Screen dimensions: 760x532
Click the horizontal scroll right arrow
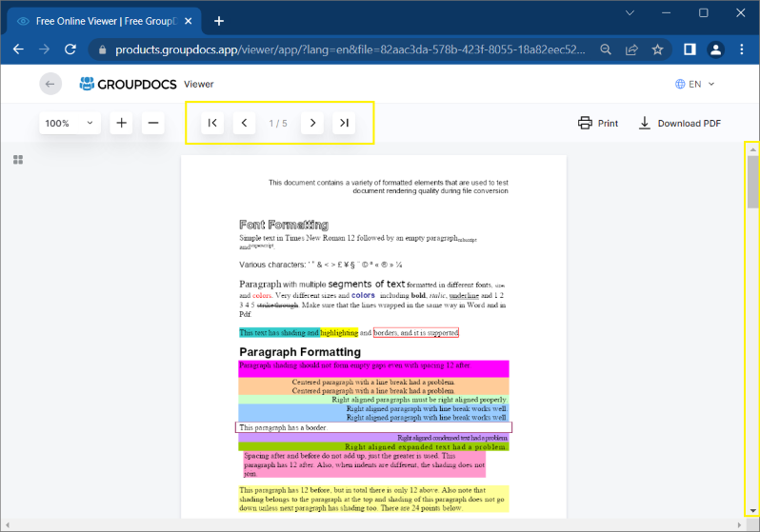coord(739,525)
